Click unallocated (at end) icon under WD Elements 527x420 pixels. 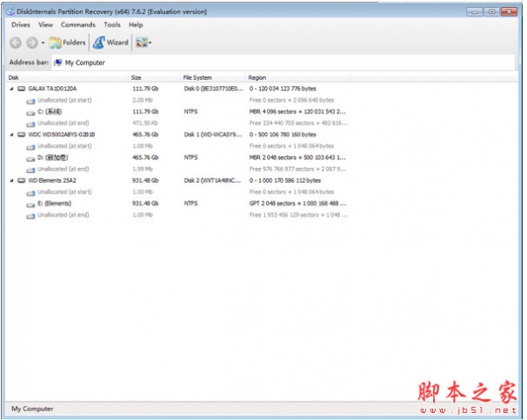[x=31, y=216]
